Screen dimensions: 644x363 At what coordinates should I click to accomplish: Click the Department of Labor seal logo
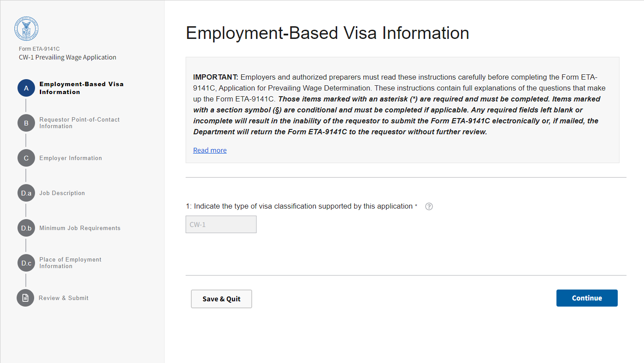(26, 29)
